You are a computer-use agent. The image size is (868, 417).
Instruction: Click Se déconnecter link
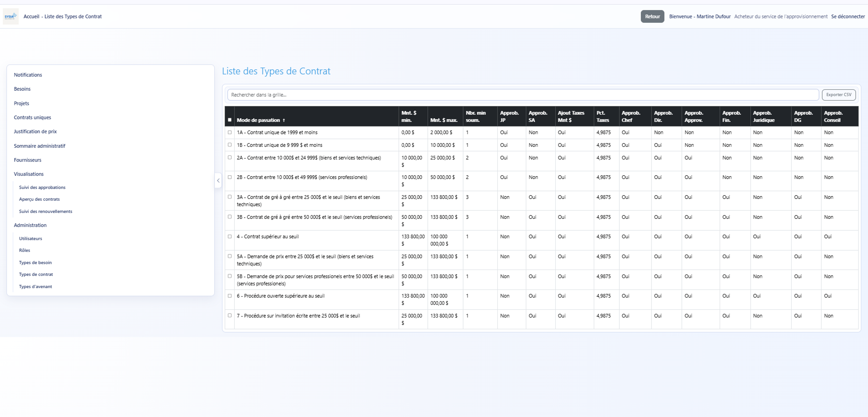pyautogui.click(x=848, y=16)
